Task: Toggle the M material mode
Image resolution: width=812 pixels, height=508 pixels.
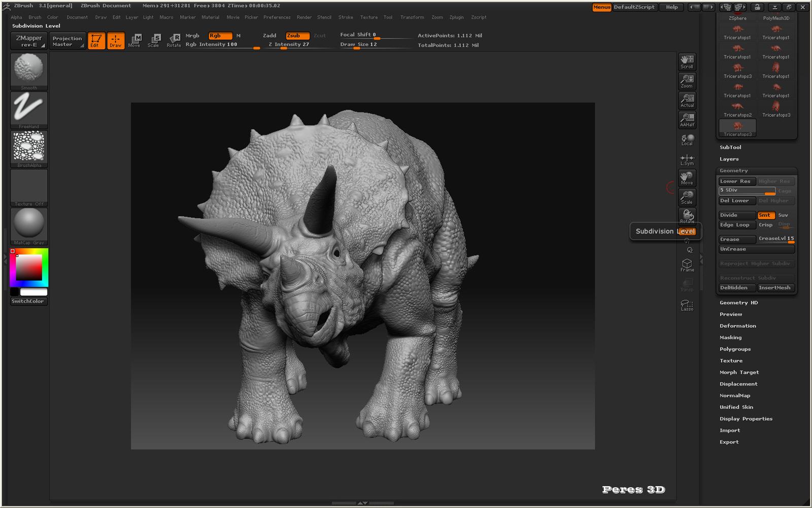Action: click(239, 36)
